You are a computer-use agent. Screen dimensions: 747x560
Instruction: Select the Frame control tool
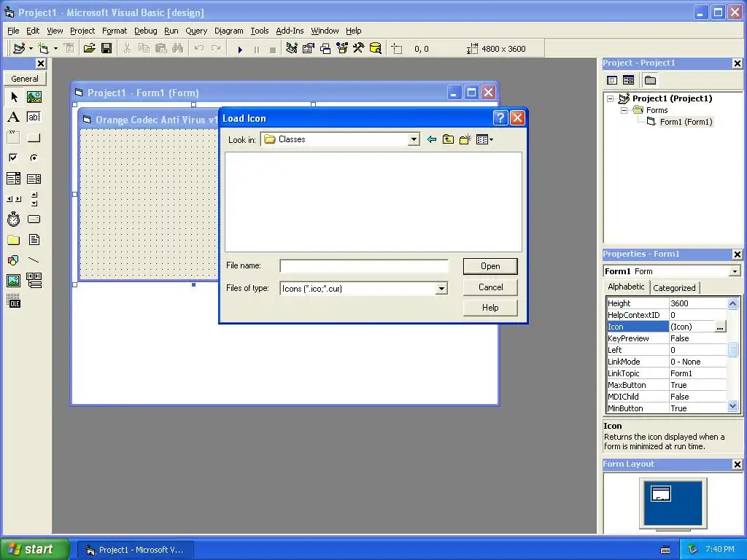pyautogui.click(x=14, y=138)
